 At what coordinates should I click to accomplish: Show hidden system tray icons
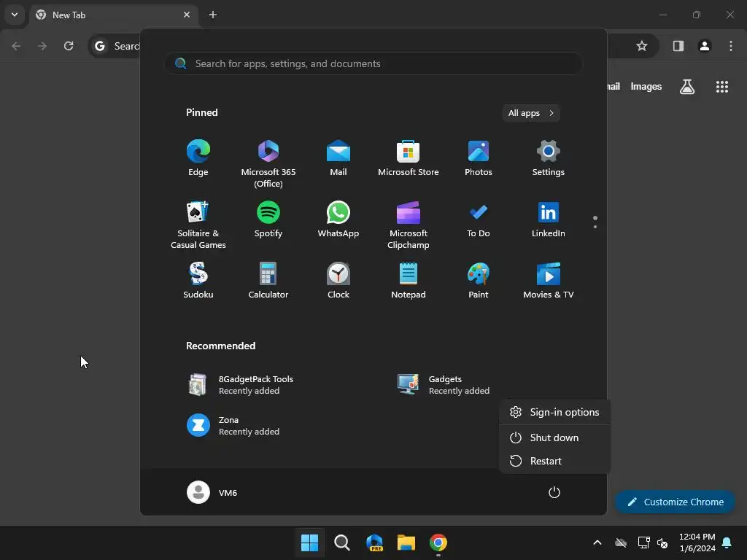coord(597,542)
